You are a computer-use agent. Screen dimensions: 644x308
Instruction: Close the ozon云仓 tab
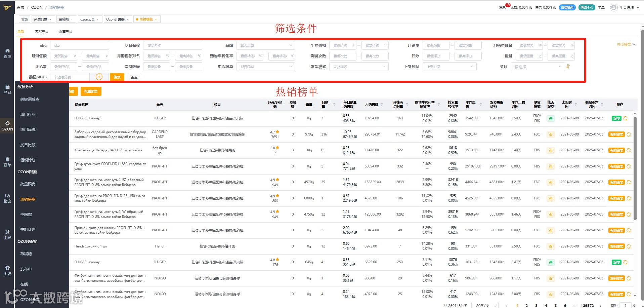(98, 20)
